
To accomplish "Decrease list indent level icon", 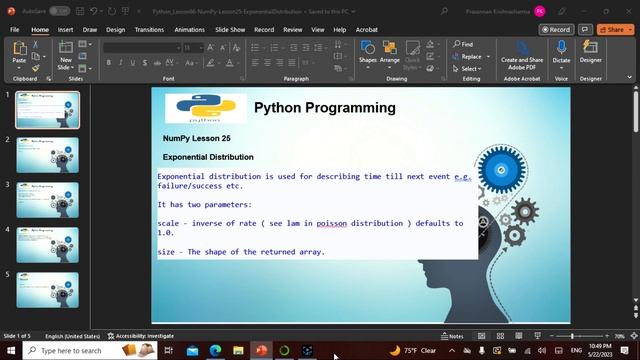I will coord(293,48).
